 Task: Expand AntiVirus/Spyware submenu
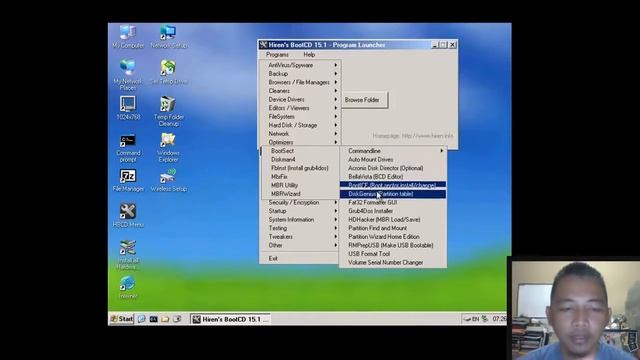(x=300, y=65)
